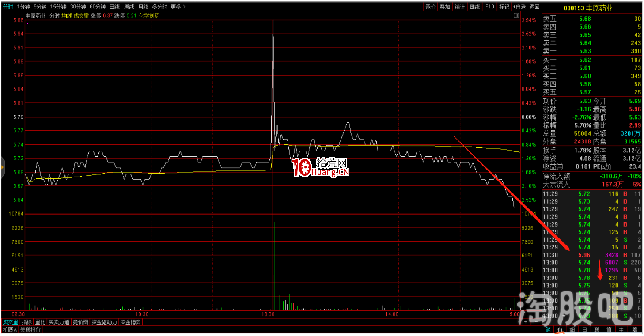The width and height of the screenshot is (644, 336).
Task: Open the 月线 monthly chart
Action: pyautogui.click(x=143, y=7)
